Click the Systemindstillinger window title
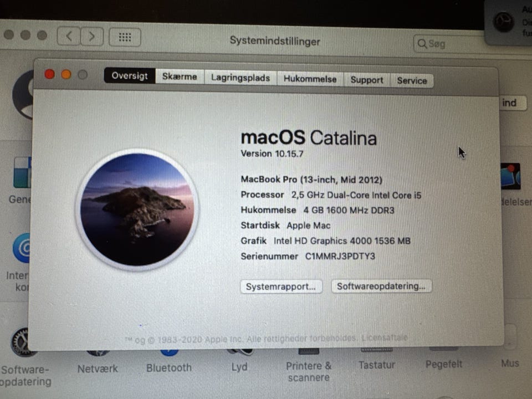This screenshot has width=532, height=399. coord(275,41)
